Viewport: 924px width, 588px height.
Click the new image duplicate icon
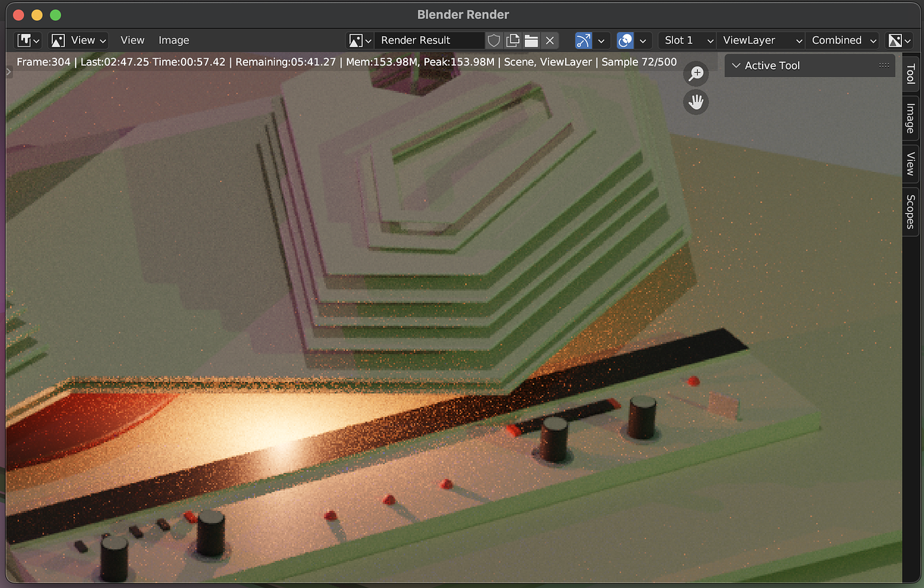[513, 40]
